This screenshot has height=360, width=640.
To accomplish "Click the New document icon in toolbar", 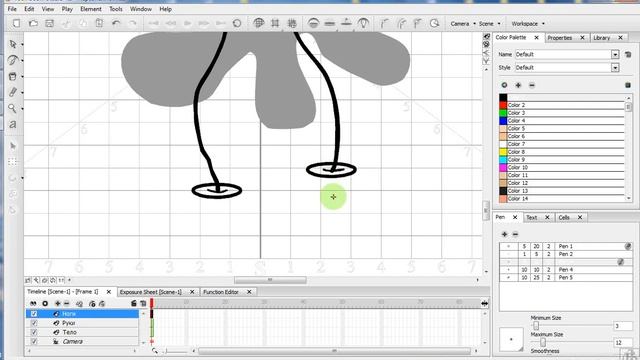I will pyautogui.click(x=16, y=24).
